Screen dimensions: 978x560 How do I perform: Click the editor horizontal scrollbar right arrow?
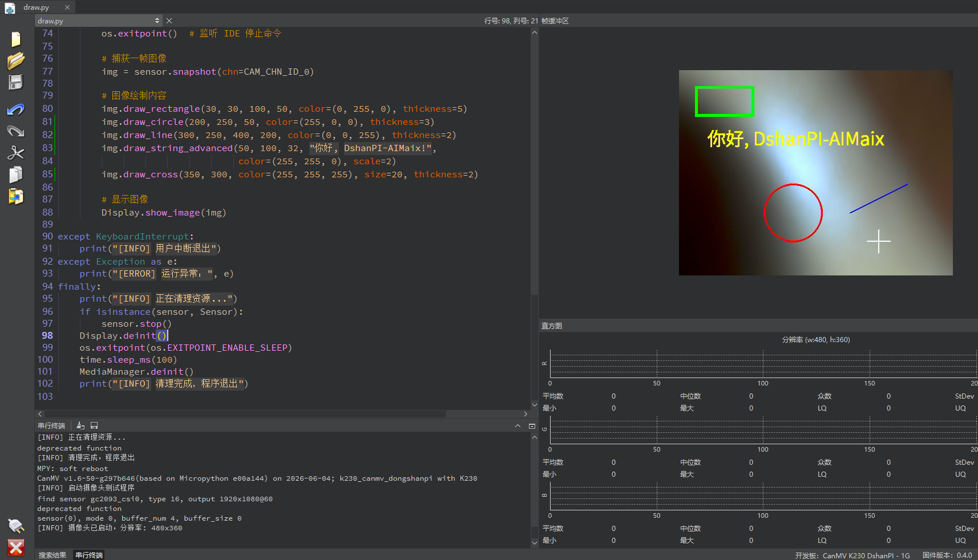526,414
